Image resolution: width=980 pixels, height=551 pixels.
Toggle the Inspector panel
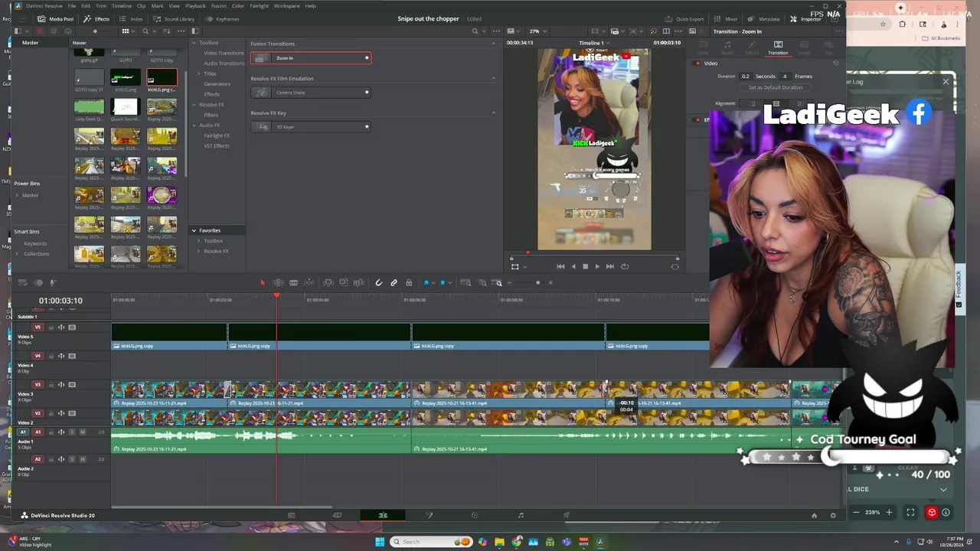805,18
